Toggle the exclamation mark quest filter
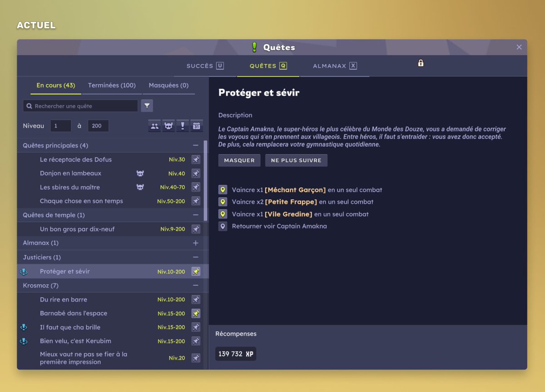545x392 pixels. [182, 126]
